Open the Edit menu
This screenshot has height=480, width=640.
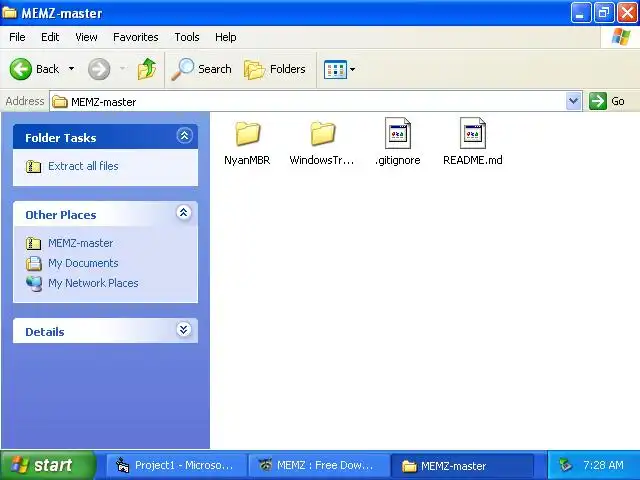(50, 37)
